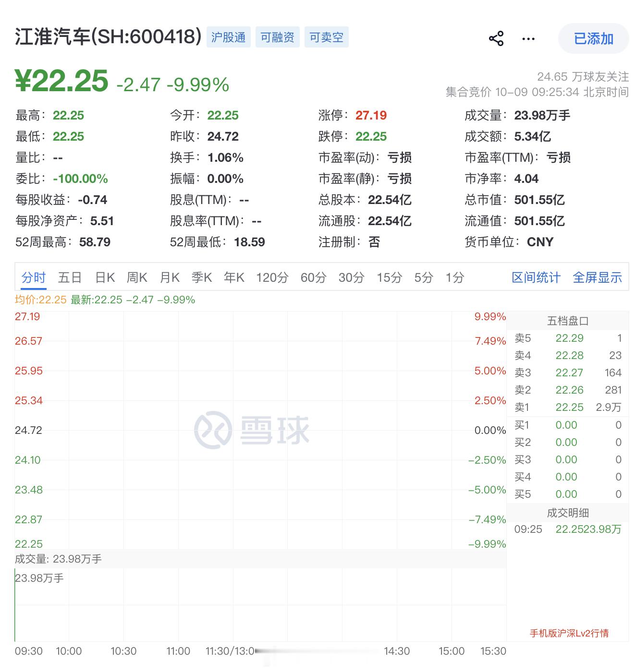Switch to the 日K tab
Viewport: 636px width, 672px height.
point(105,277)
